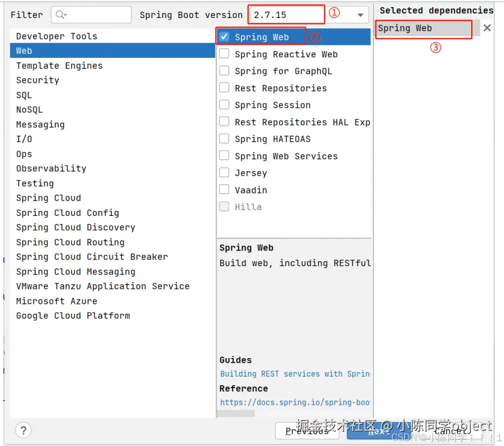The image size is (504, 446).
Task: Choose the Template Engines category
Action: pos(113,66)
